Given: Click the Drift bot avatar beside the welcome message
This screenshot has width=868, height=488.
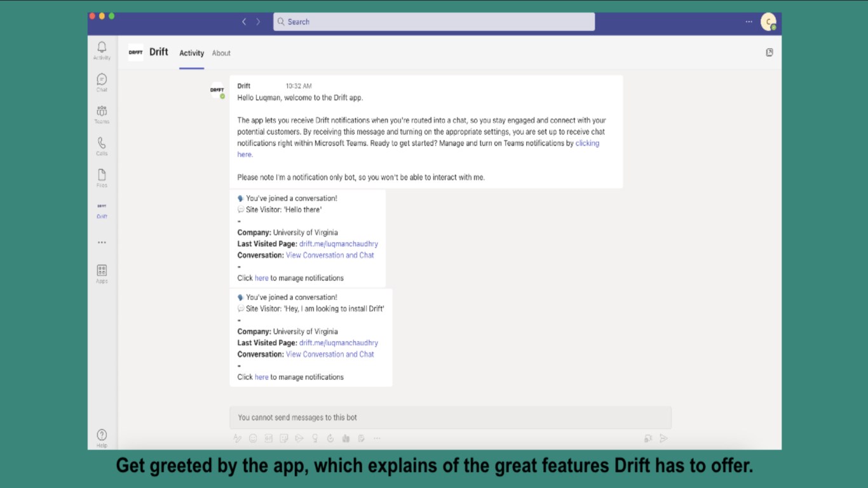Looking at the screenshot, I should click(x=217, y=90).
